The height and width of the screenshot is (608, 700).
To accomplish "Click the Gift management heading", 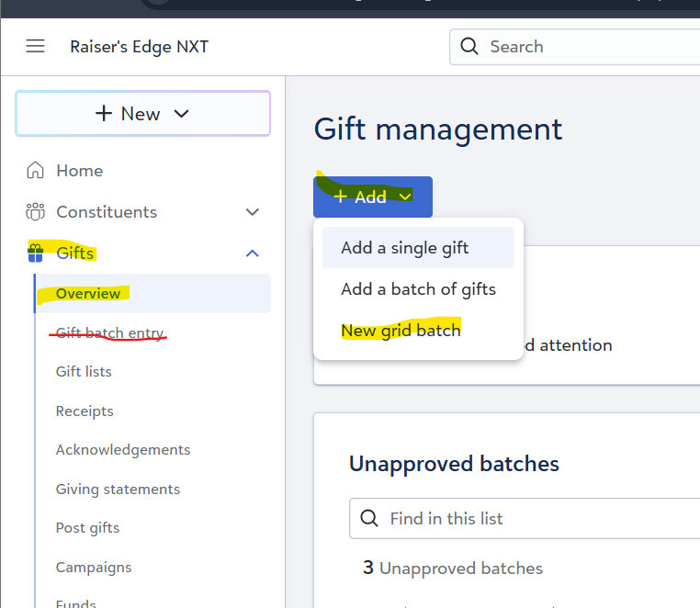I will [438, 129].
